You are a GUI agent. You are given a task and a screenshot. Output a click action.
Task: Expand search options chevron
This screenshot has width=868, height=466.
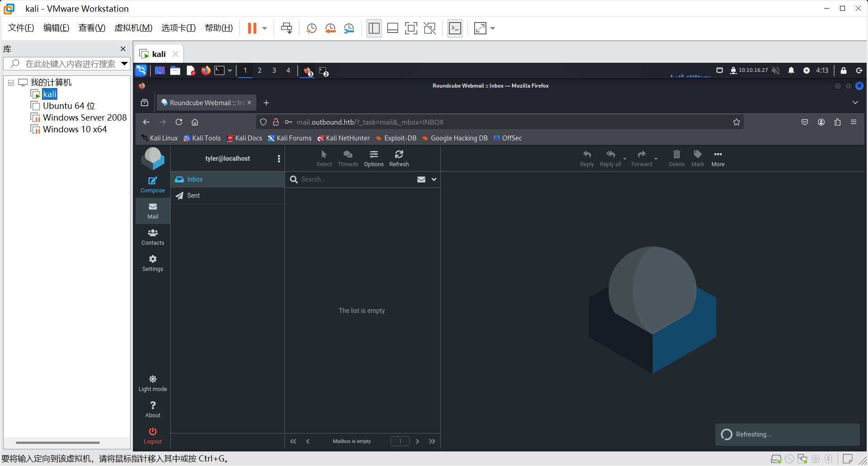tap(434, 179)
